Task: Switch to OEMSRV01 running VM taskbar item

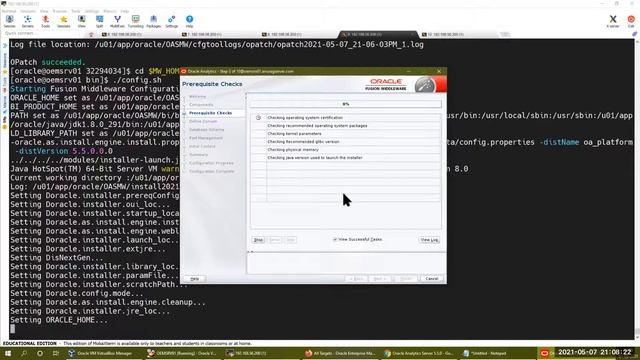Action: (x=182, y=353)
